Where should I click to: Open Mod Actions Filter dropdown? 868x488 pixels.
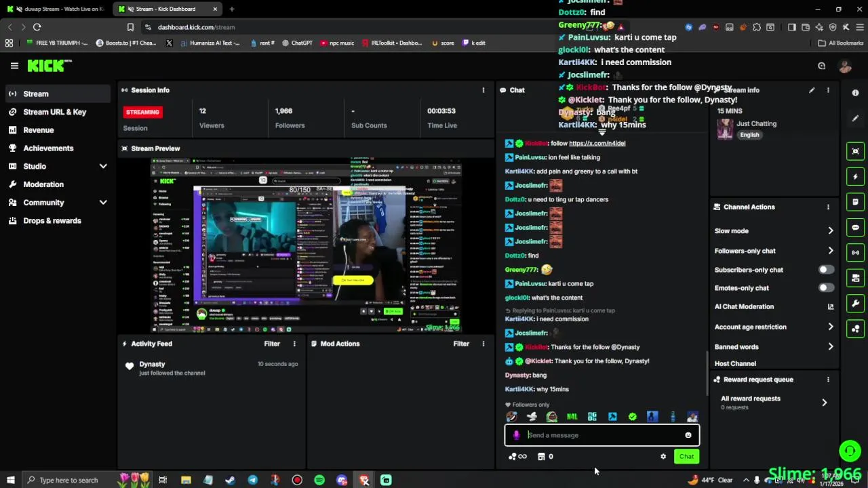(461, 344)
